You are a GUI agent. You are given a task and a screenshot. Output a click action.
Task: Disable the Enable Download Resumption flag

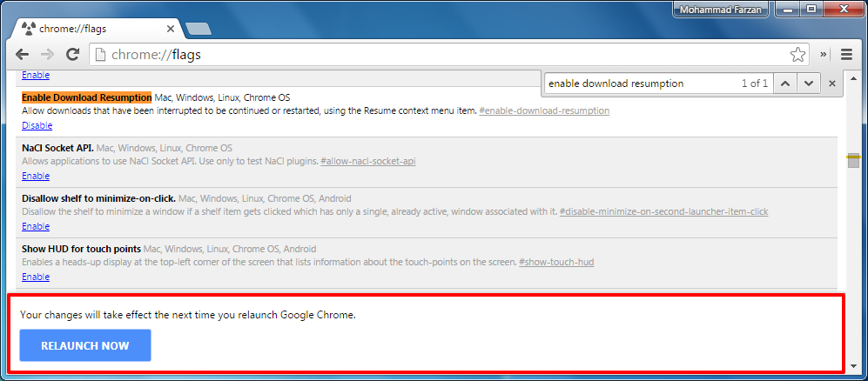[37, 125]
